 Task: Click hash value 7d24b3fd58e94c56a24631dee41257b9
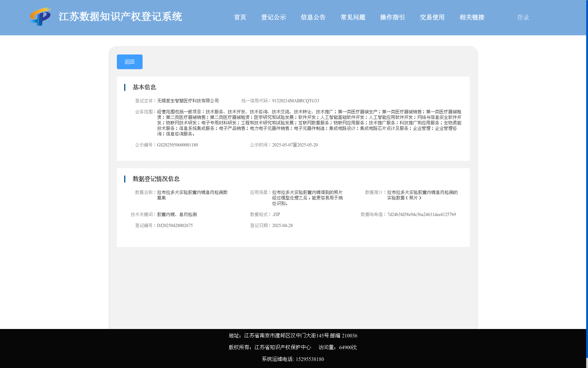click(x=422, y=215)
